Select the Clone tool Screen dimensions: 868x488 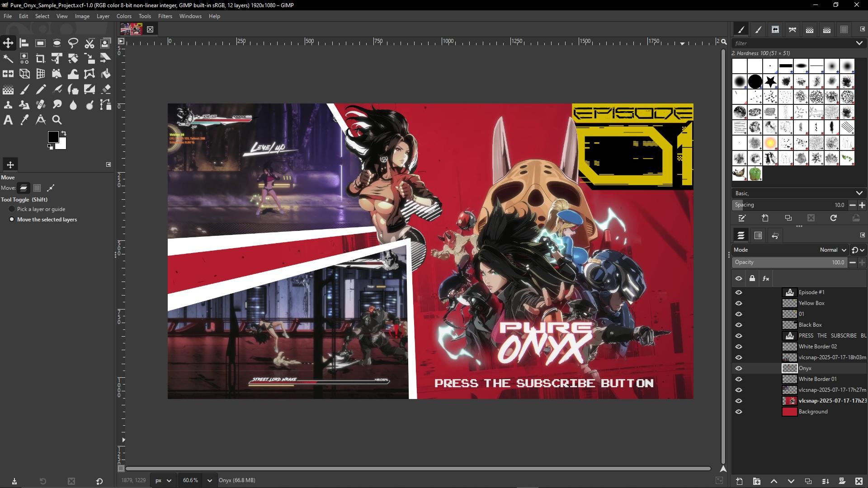pyautogui.click(x=8, y=105)
